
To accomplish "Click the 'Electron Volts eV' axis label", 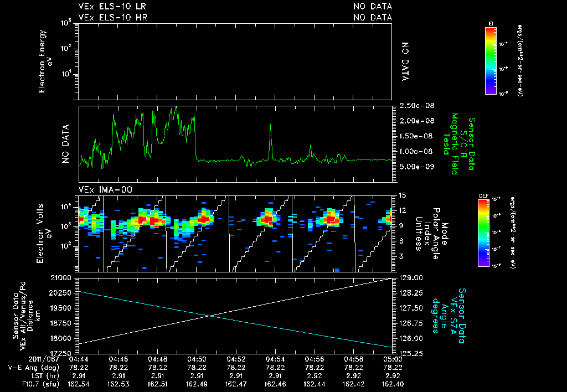I will coord(43,234).
